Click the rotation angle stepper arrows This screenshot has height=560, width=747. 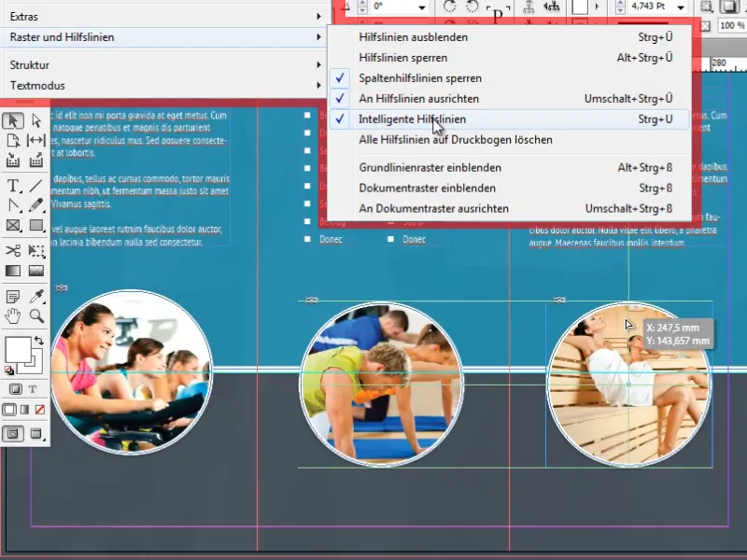pyautogui.click(x=362, y=7)
